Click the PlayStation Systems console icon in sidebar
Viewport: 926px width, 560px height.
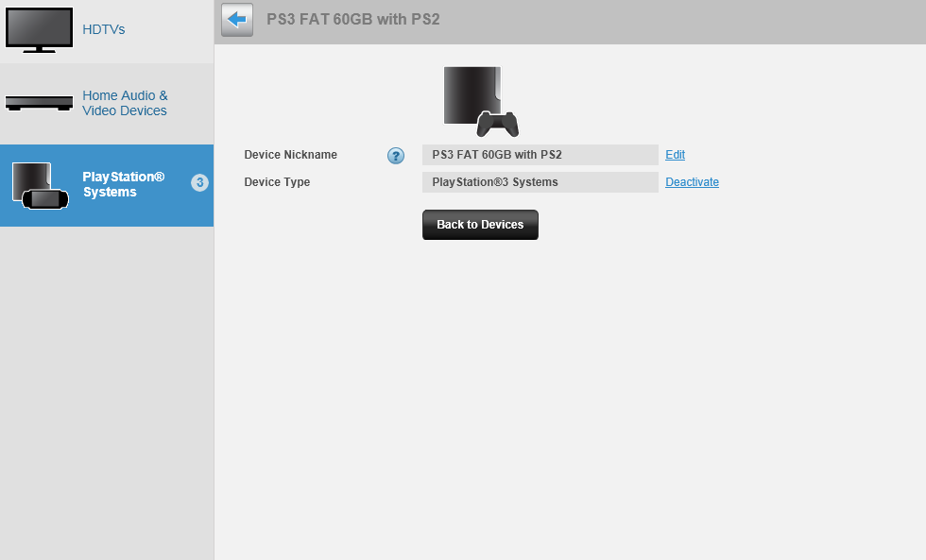click(40, 186)
